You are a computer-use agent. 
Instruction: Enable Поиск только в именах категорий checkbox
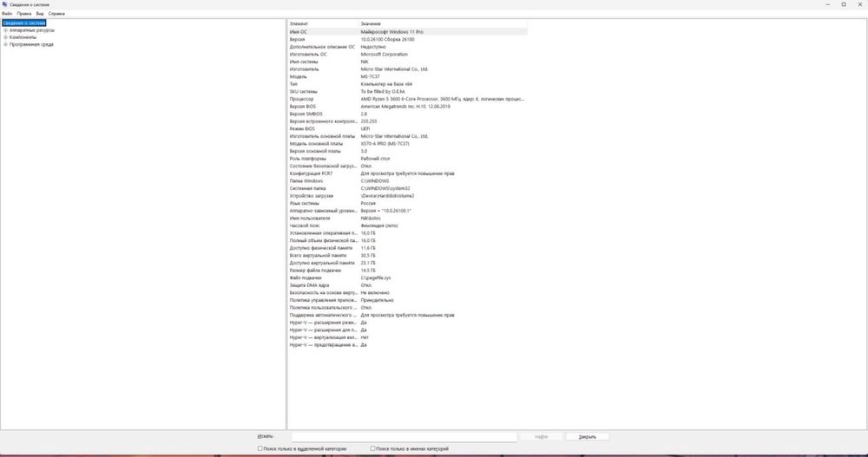pyautogui.click(x=372, y=448)
